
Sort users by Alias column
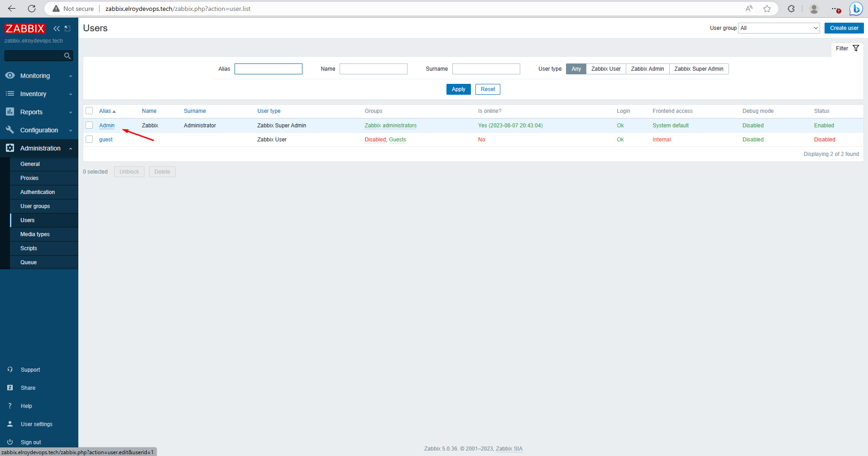107,111
